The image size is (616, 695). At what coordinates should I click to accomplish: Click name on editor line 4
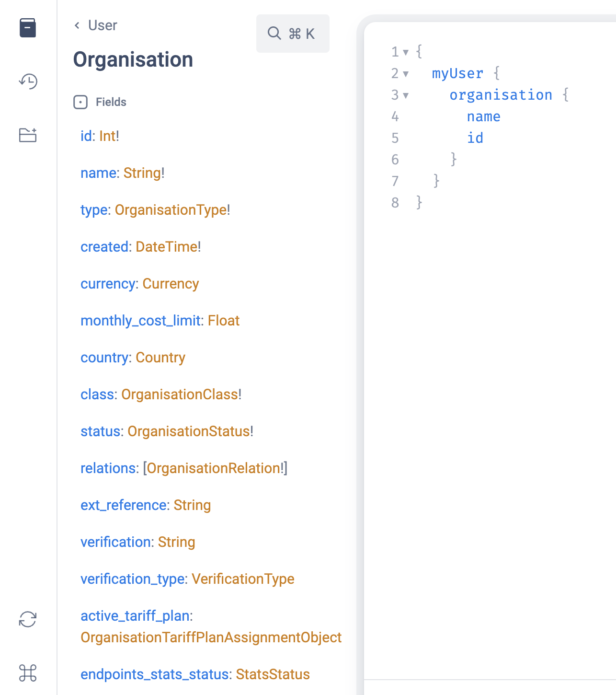click(484, 117)
